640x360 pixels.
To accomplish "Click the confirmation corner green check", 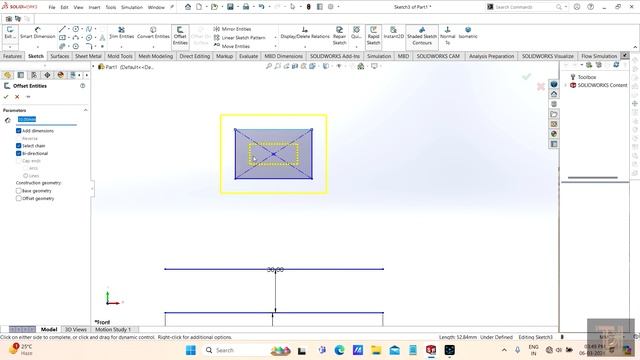I will pyautogui.click(x=527, y=76).
